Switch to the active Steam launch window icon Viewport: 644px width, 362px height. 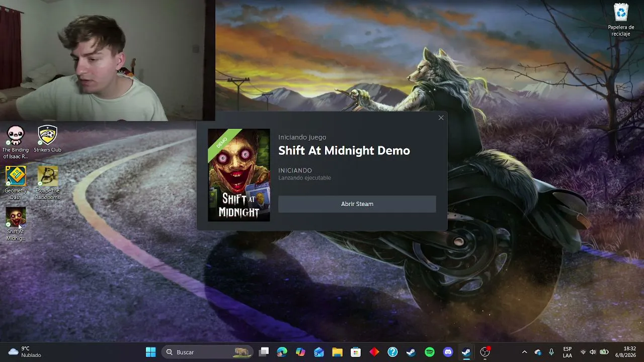(x=466, y=352)
